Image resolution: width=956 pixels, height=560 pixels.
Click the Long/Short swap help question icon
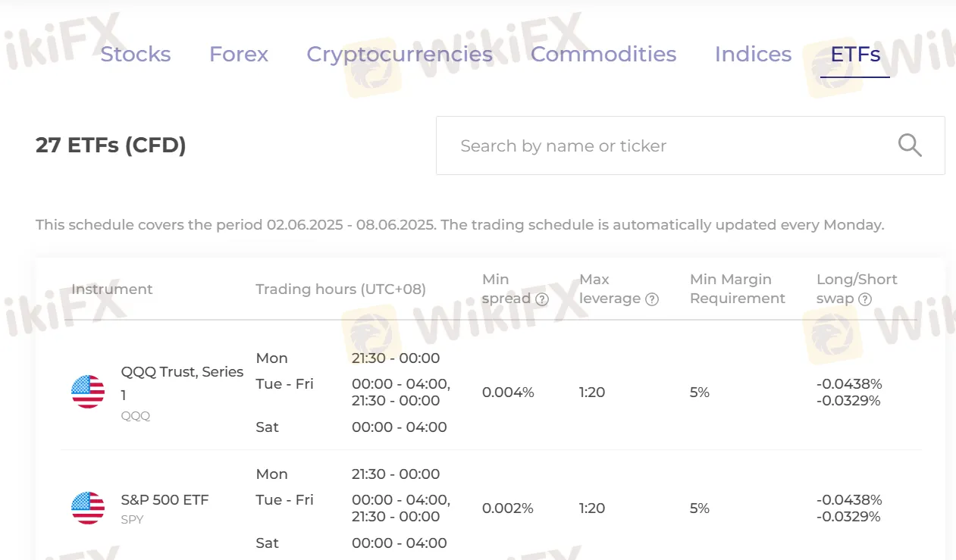pyautogui.click(x=865, y=299)
